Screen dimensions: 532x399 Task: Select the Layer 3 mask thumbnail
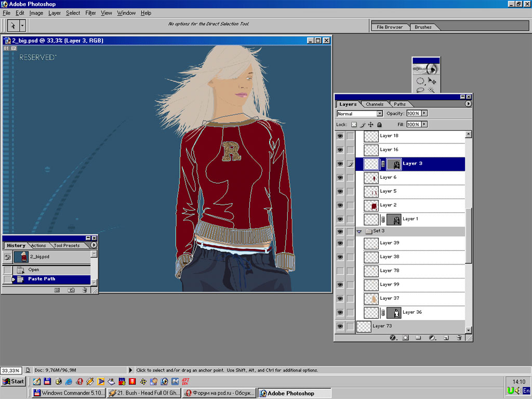394,164
